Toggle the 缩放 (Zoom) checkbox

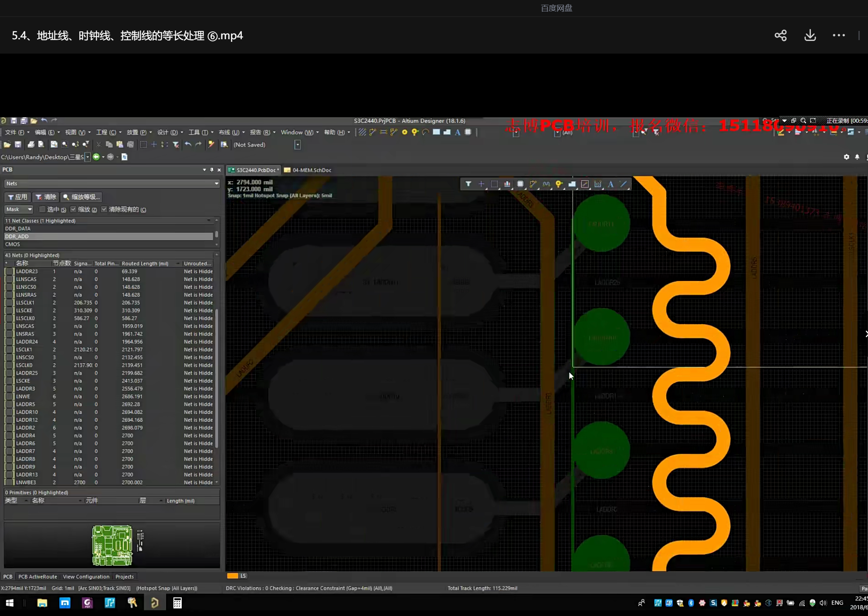point(73,210)
